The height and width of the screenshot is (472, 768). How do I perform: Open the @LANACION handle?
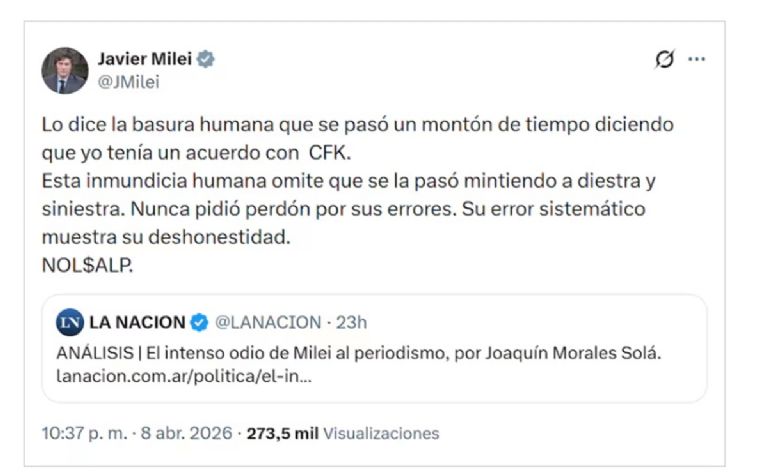tap(267, 322)
